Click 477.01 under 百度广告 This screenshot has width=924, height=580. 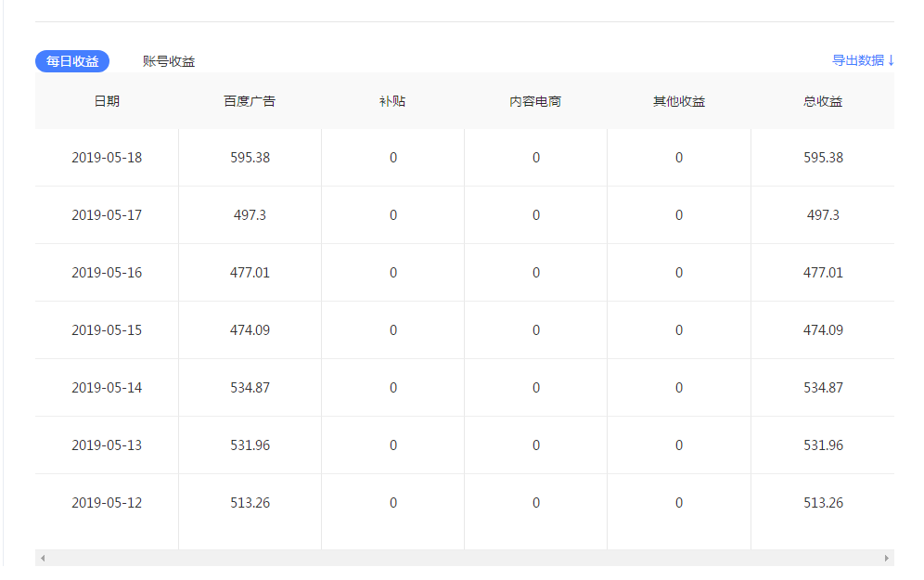click(250, 272)
